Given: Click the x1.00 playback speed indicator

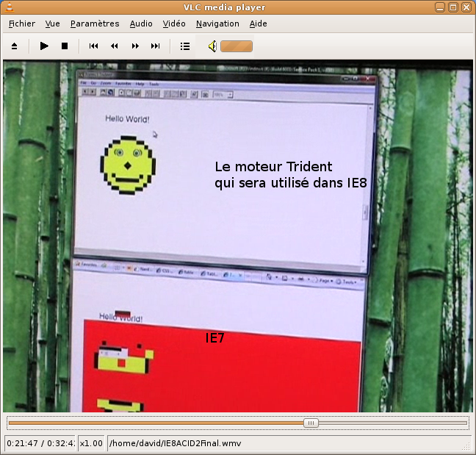Looking at the screenshot, I should coord(91,443).
